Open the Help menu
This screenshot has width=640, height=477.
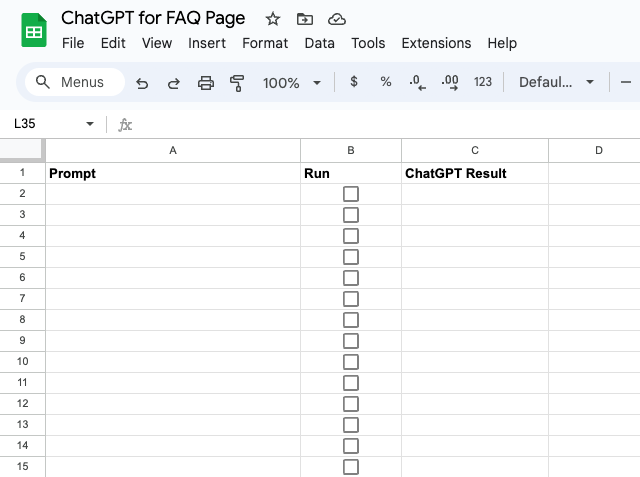click(x=502, y=43)
